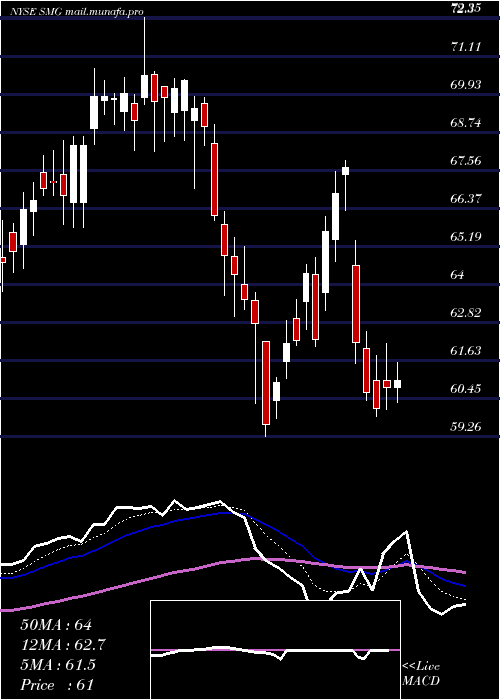
Task: Click the 12MA : 62.7 readout
Action: tap(63, 645)
